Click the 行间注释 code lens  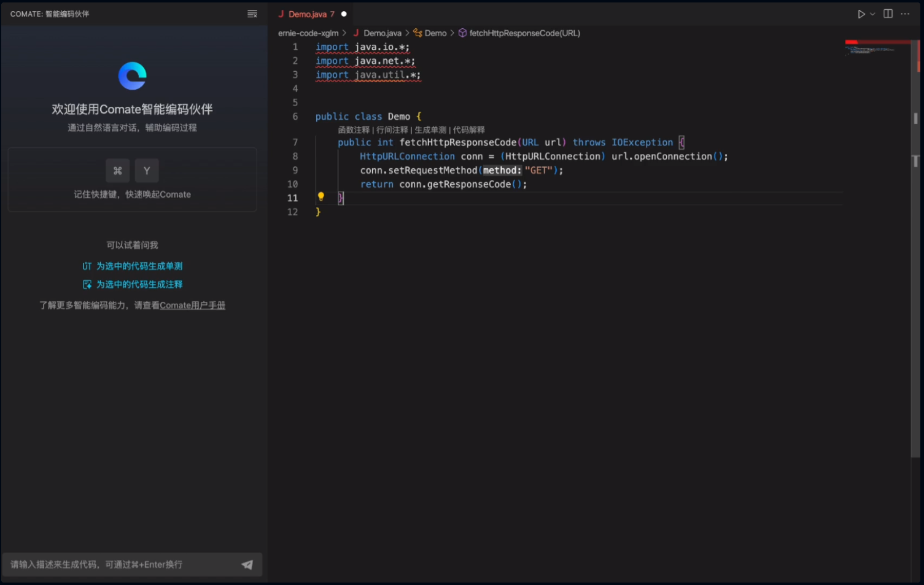392,130
